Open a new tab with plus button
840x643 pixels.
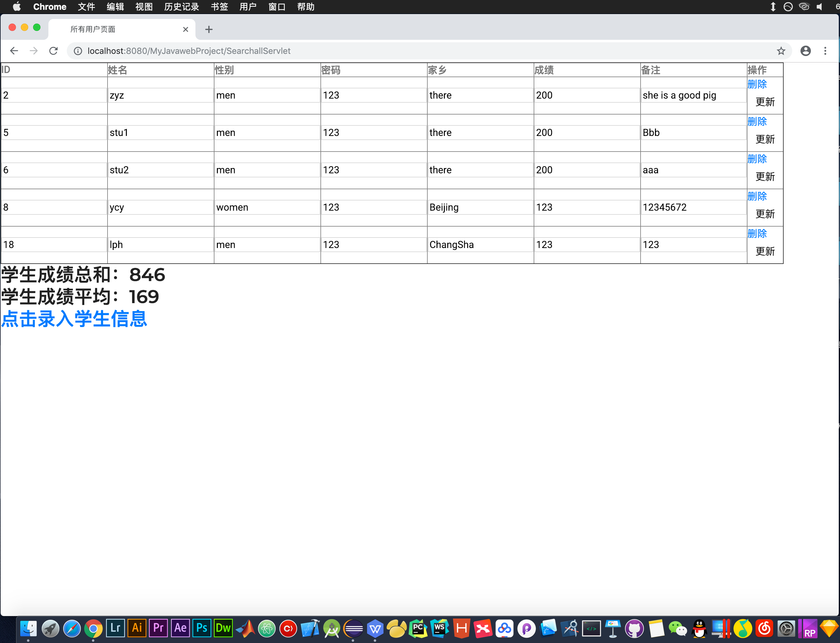tap(209, 29)
